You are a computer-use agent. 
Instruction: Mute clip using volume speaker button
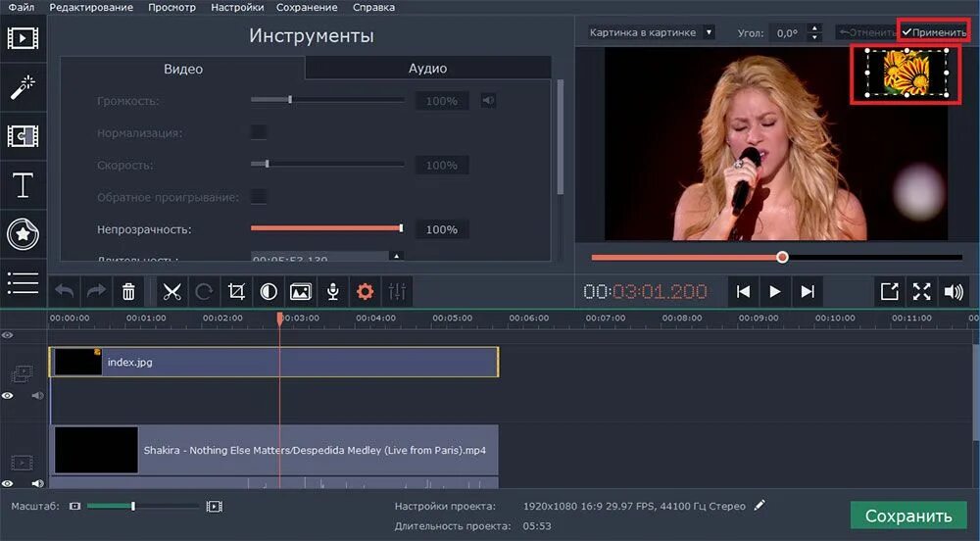489,101
